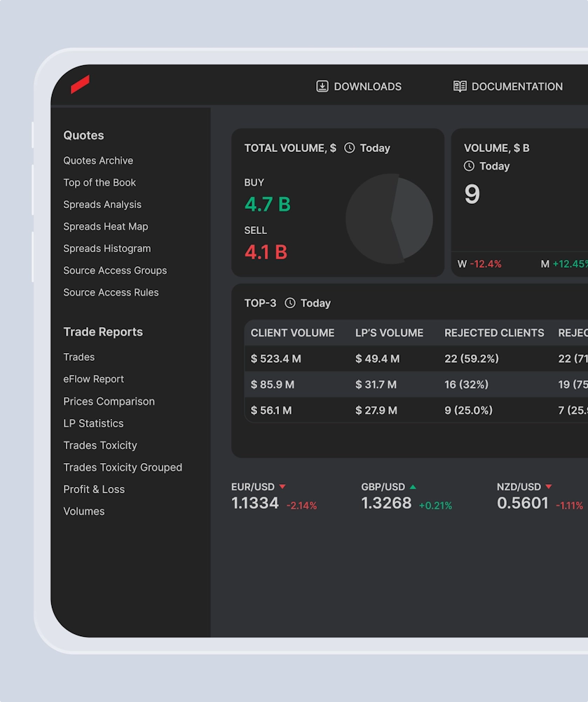Select Spreads Heat Map in sidebar

click(x=106, y=226)
